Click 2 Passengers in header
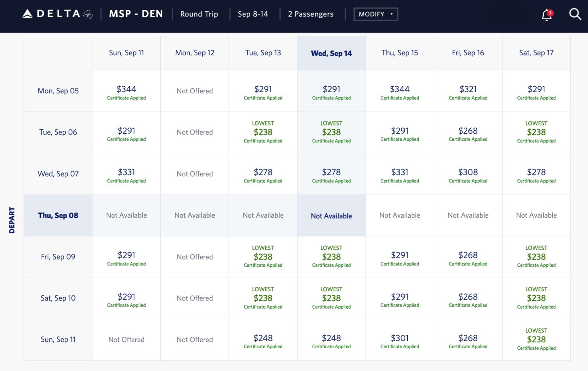Image resolution: width=588 pixels, height=371 pixels. 310,14
